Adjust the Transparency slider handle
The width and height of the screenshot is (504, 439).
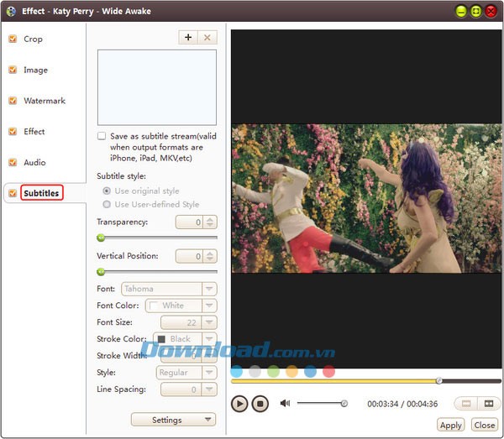coord(101,238)
